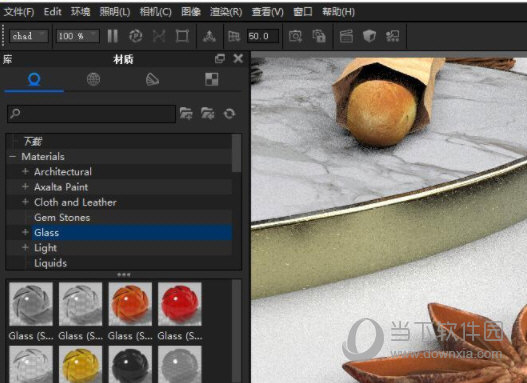
Task: Click the crossed-arrows denoise icon in toolbar
Action: pos(159,36)
